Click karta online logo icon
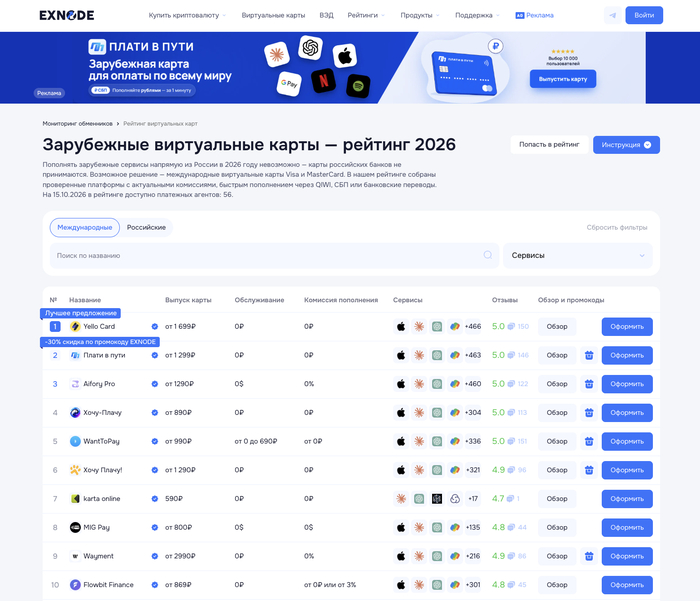Image resolution: width=700 pixels, height=601 pixels. tap(75, 499)
